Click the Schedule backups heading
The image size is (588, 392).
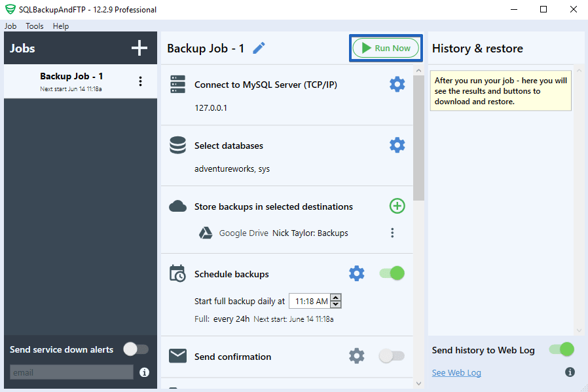[231, 274]
